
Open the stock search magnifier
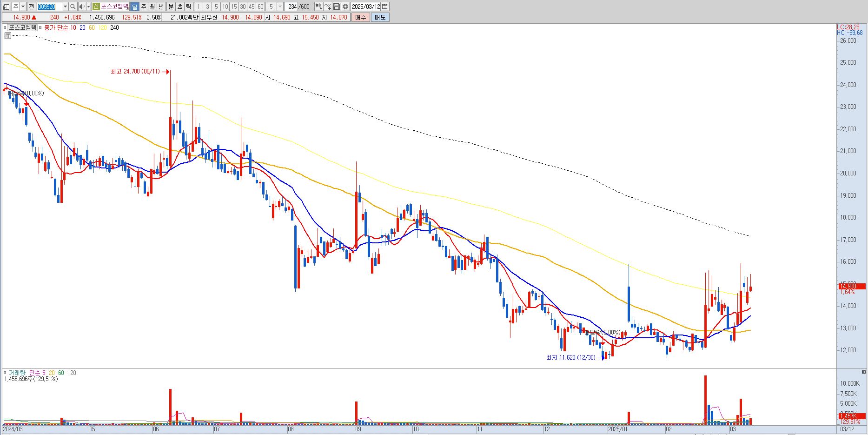tap(73, 7)
